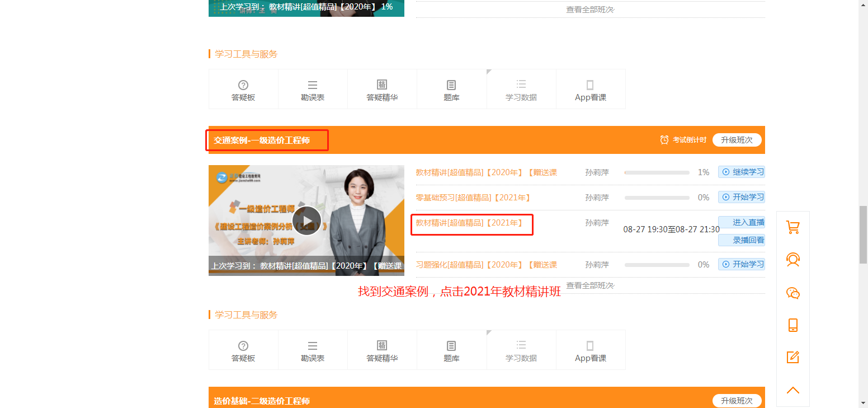Click App看课 in the upper tools row
The width and height of the screenshot is (868, 408).
tap(590, 90)
